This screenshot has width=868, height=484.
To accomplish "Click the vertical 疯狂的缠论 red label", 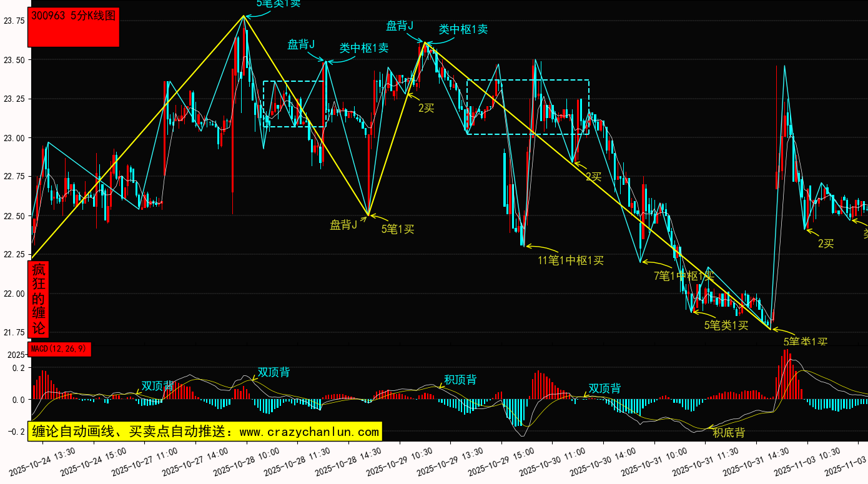I will pyautogui.click(x=39, y=299).
